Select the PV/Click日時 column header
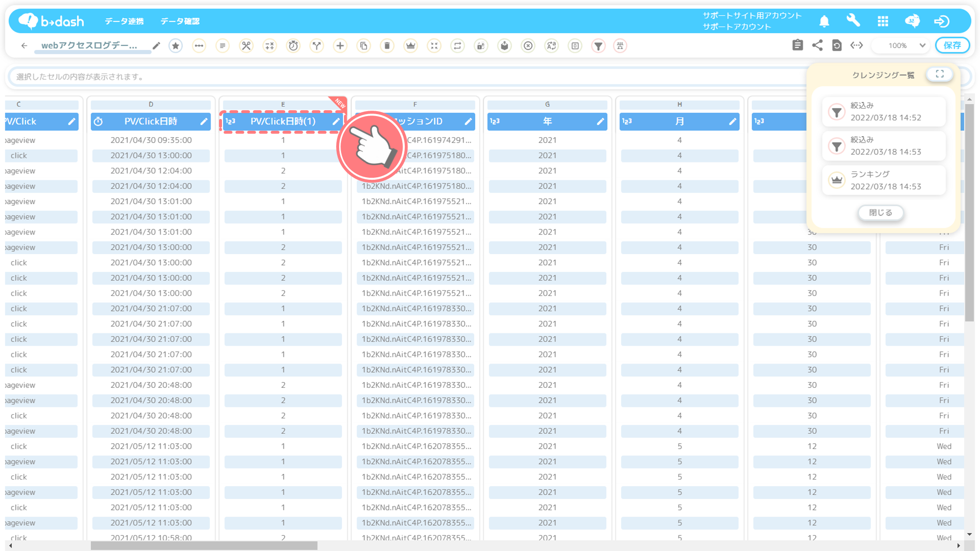 [151, 121]
